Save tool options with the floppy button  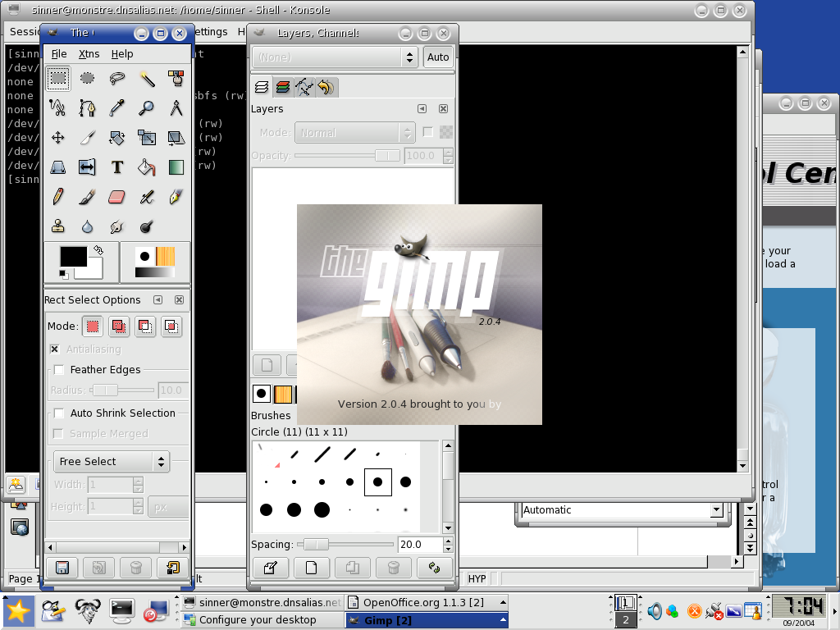coord(62,568)
